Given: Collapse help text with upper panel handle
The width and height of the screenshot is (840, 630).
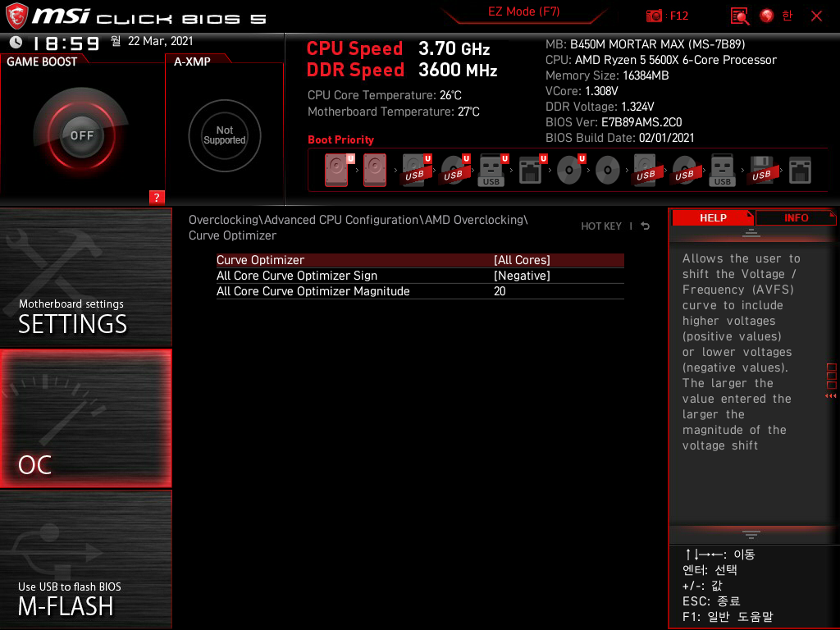Looking at the screenshot, I should click(x=751, y=232).
